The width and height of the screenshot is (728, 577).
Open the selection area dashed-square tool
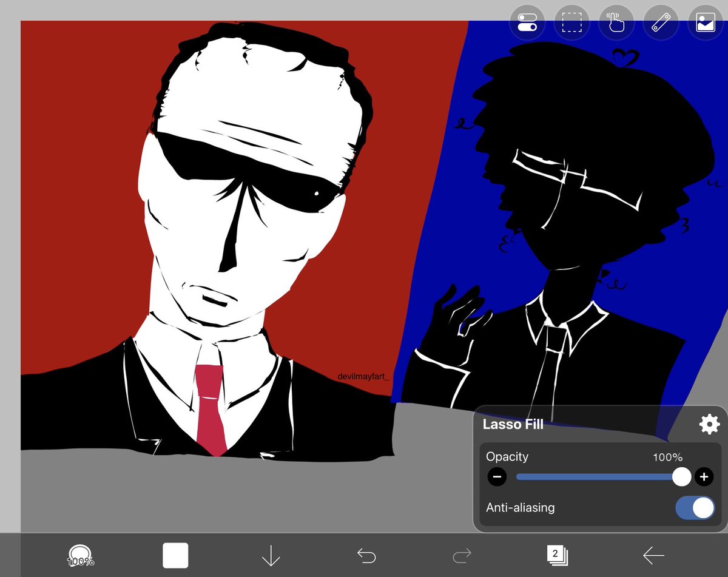point(571,23)
